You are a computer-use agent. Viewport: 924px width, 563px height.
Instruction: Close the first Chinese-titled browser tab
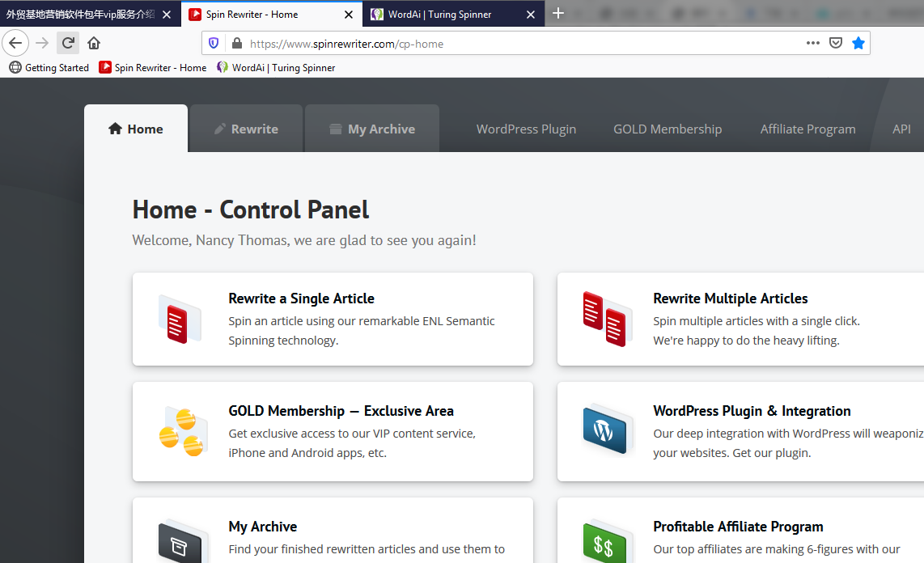(x=167, y=14)
